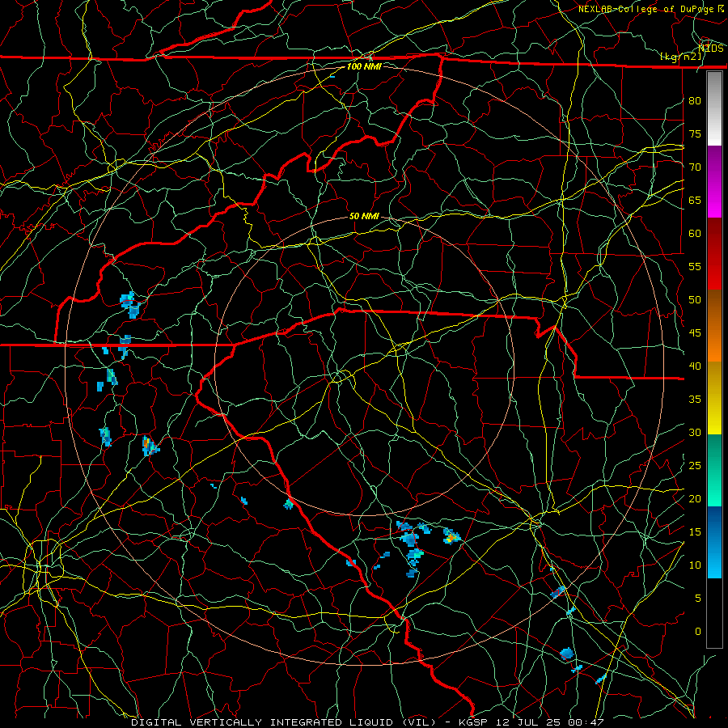This screenshot has width=728, height=728.
Task: Click the 65 value on the VIL scale
Action: pos(695,201)
